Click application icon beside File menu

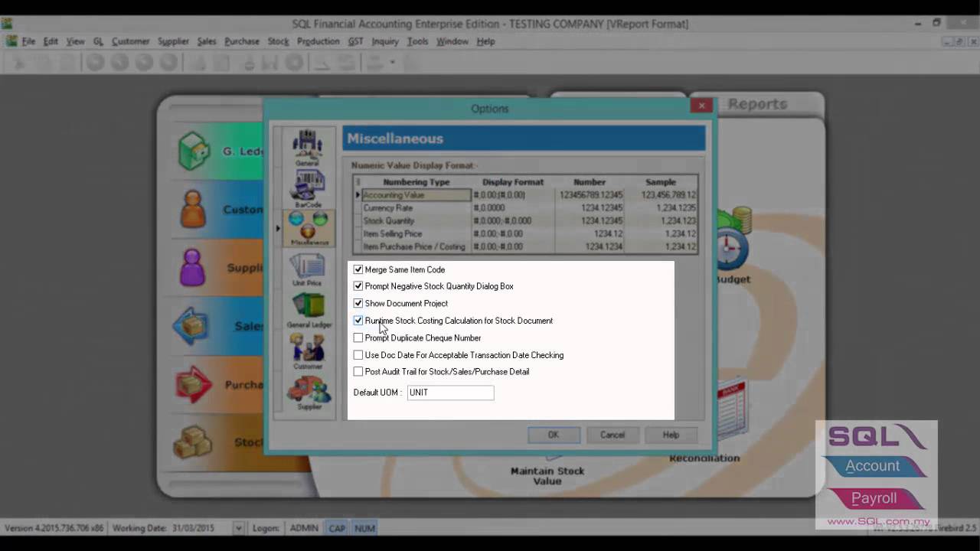(x=11, y=41)
